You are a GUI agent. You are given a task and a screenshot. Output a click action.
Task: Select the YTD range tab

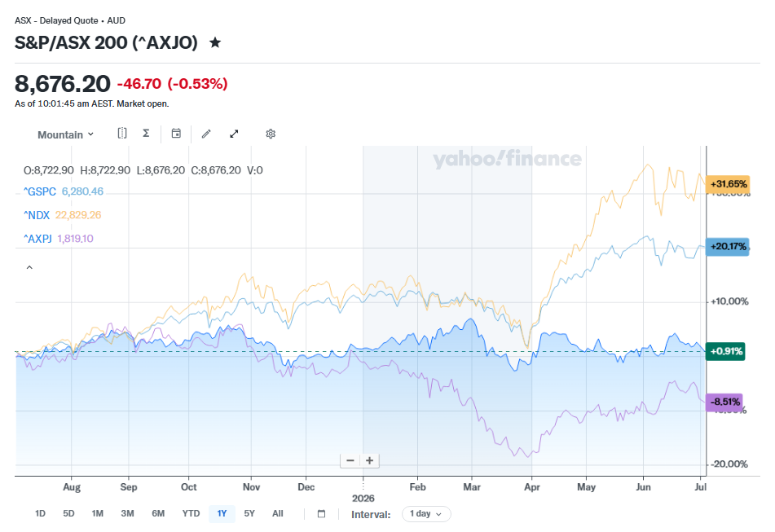coord(191,514)
